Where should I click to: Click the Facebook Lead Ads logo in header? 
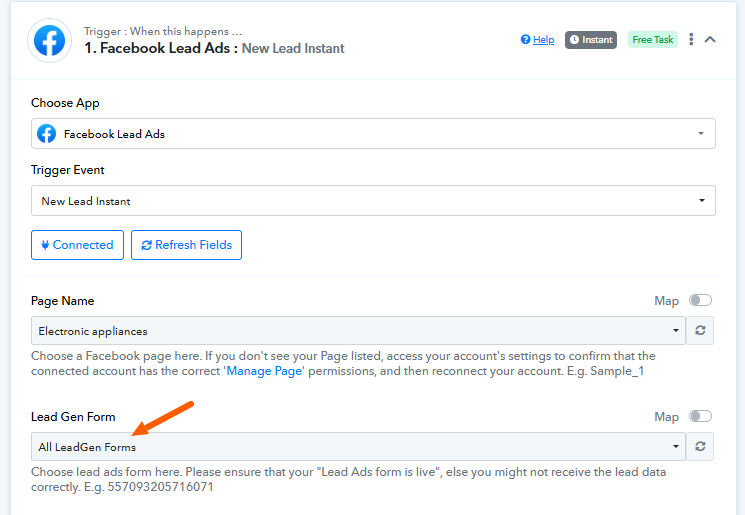(50, 40)
